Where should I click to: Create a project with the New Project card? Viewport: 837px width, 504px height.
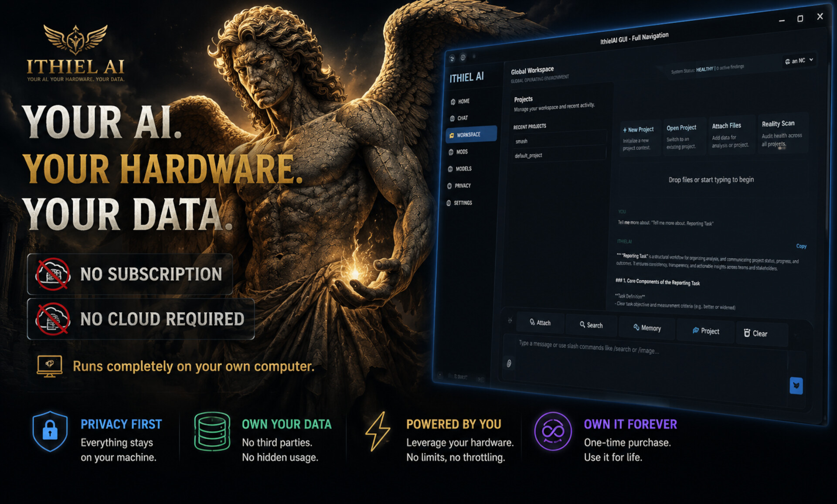[x=639, y=138]
